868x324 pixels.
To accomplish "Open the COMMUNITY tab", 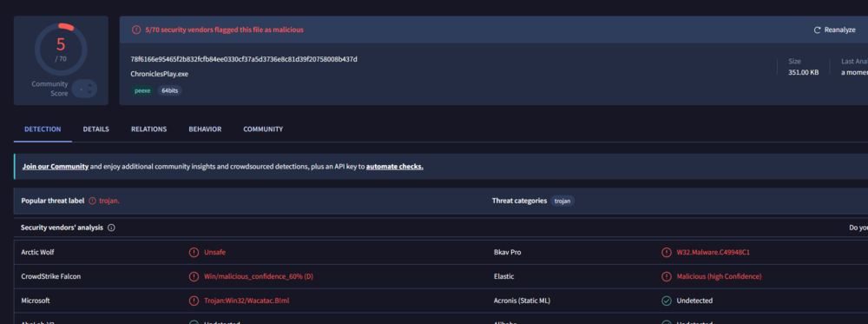I will coord(263,129).
